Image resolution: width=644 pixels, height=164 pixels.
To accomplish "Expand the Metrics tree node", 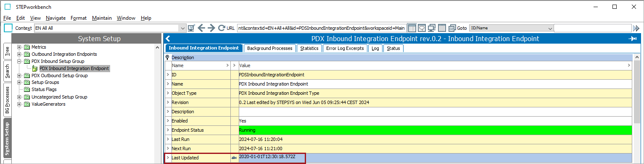I will tap(19, 47).
